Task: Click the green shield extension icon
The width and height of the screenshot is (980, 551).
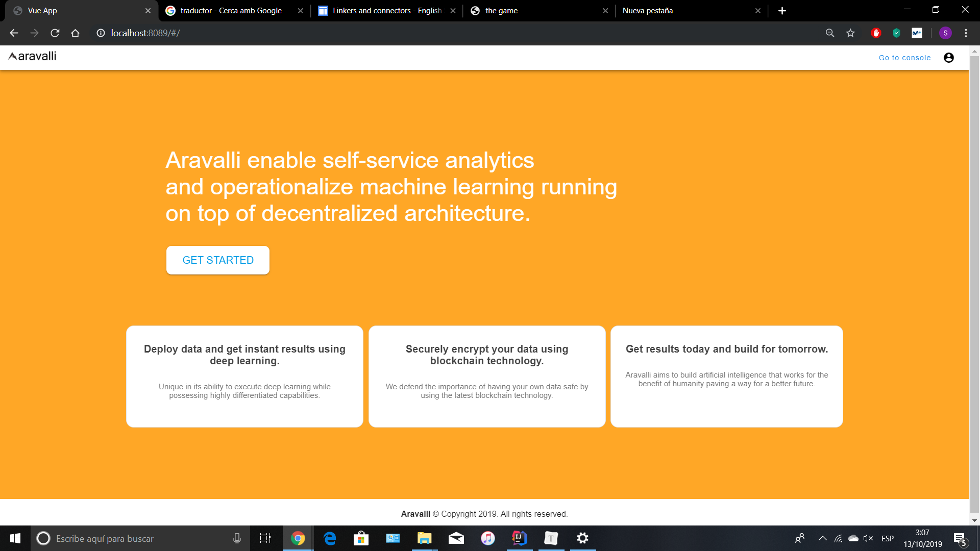Action: point(896,33)
